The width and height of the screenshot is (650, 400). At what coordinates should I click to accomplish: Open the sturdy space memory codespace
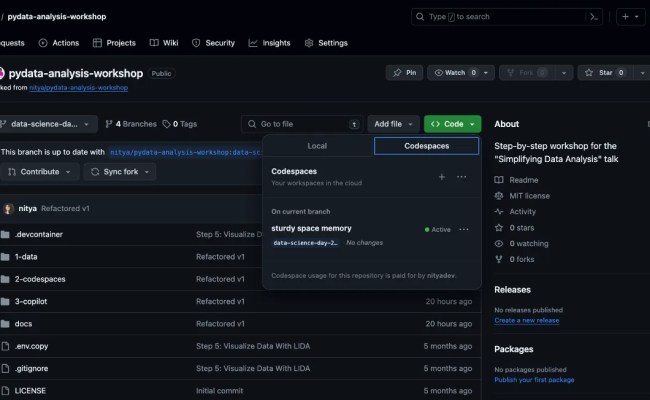click(311, 228)
